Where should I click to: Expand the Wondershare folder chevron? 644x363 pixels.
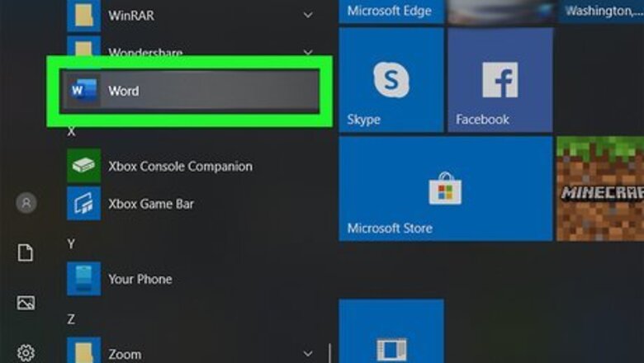point(308,53)
